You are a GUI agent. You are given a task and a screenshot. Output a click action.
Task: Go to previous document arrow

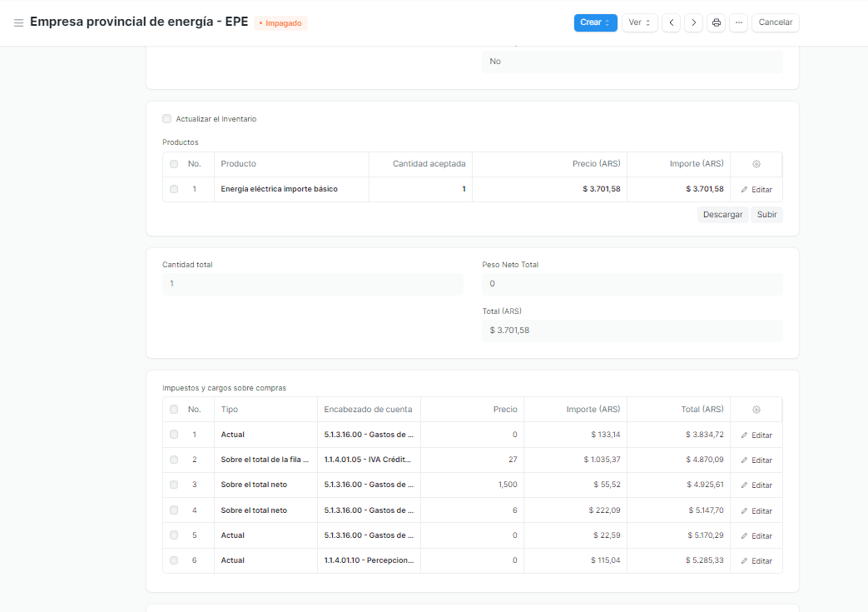[x=671, y=22]
